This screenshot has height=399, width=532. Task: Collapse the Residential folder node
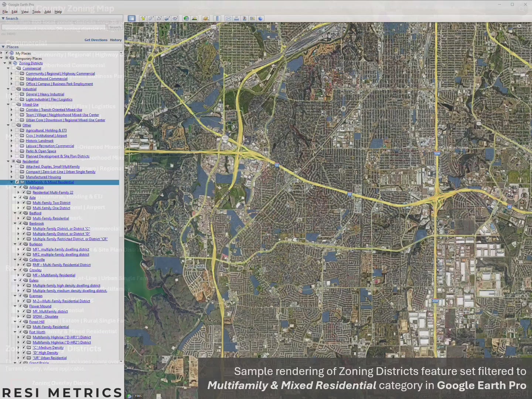[8, 161]
